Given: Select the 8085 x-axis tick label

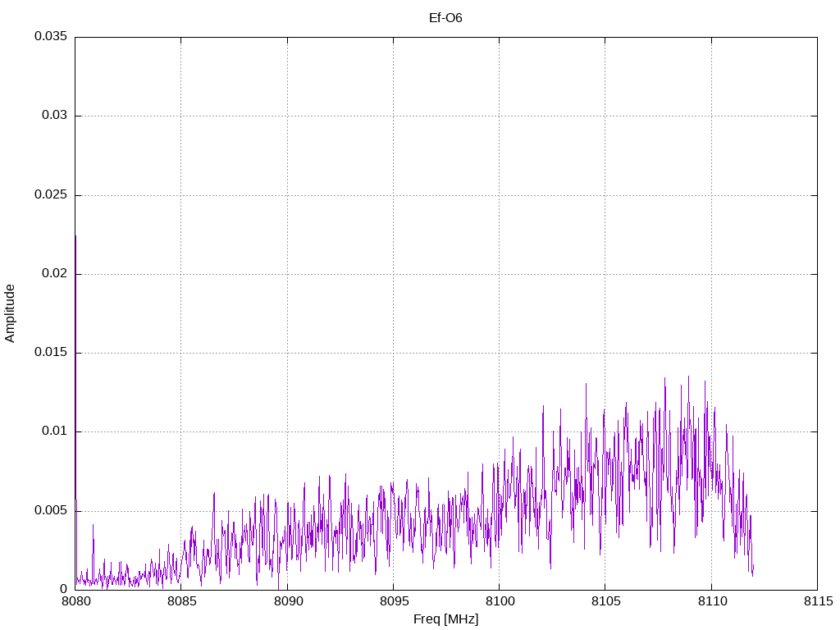Looking at the screenshot, I should (x=181, y=602).
